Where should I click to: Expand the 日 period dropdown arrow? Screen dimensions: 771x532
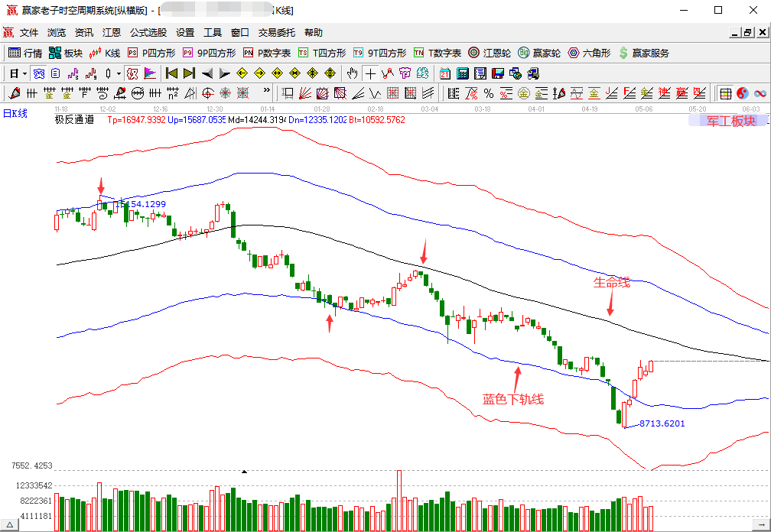tap(24, 73)
